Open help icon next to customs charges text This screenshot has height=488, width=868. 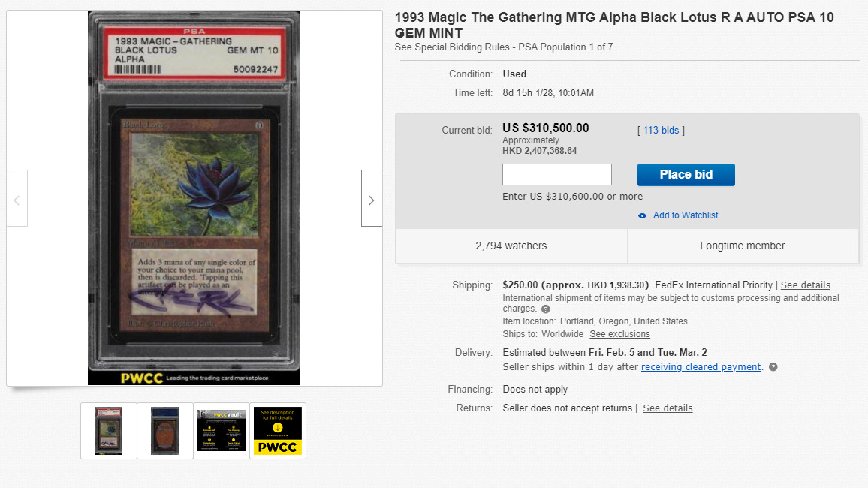tap(545, 309)
